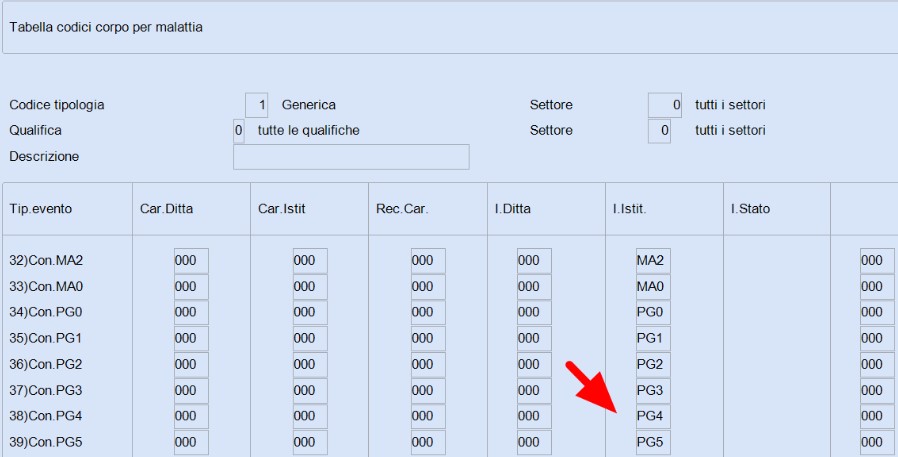The height and width of the screenshot is (457, 898).
Task: Click the Qualifica field showing 0
Action: point(238,131)
